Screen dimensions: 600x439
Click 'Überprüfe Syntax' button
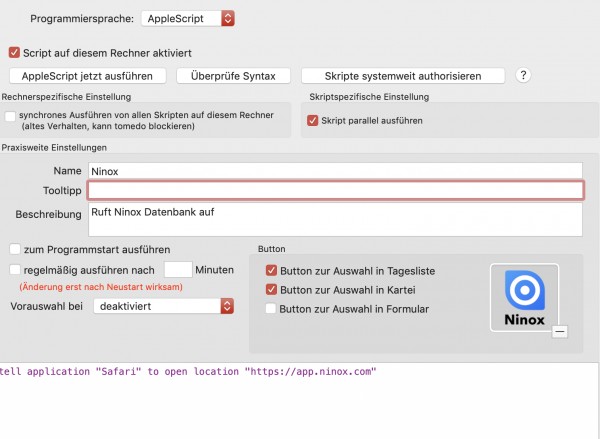point(233,76)
